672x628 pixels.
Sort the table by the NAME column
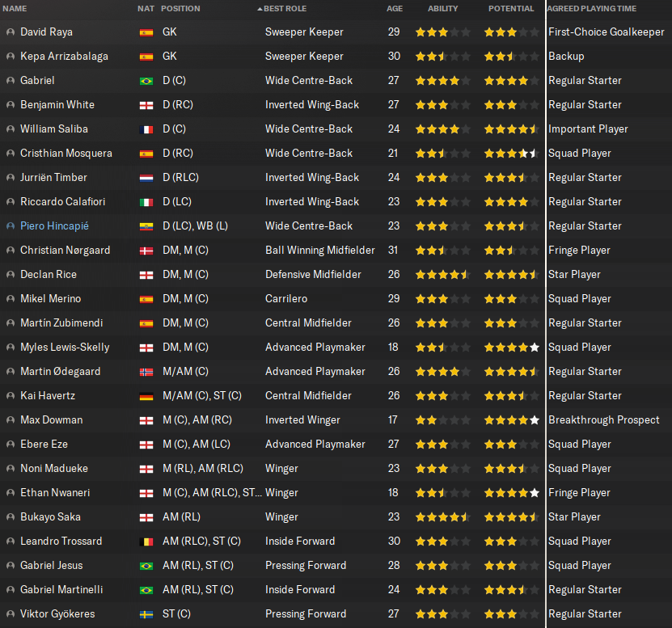(x=15, y=9)
